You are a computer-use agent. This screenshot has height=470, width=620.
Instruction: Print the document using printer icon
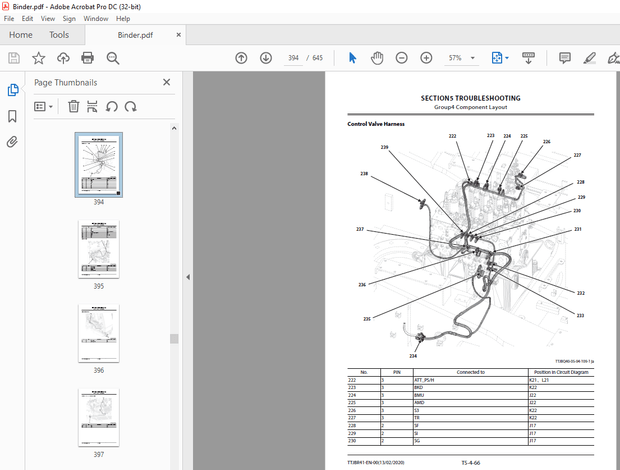click(x=87, y=58)
